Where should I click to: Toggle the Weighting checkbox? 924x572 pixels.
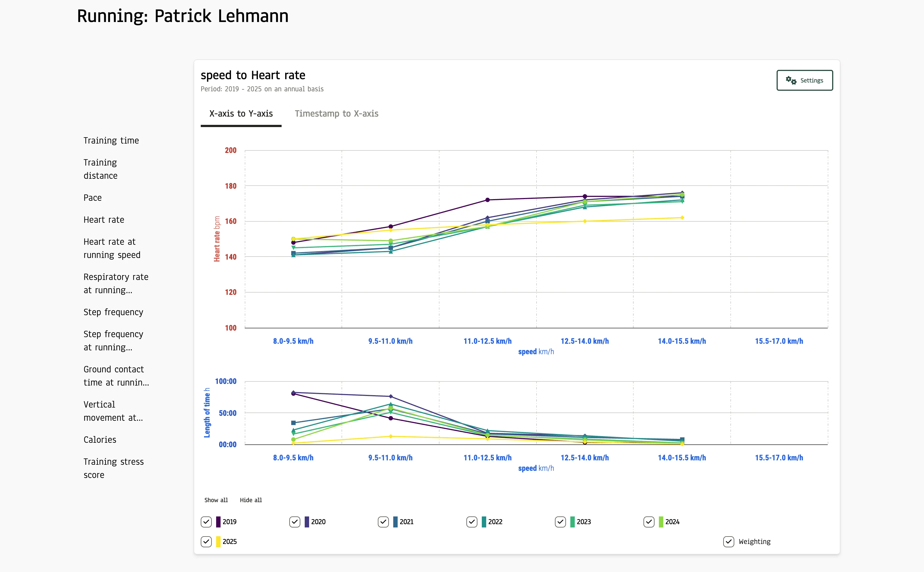point(728,541)
